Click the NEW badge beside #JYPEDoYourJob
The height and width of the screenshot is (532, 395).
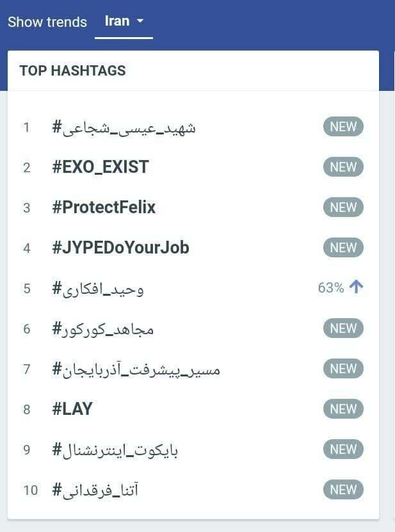(343, 248)
